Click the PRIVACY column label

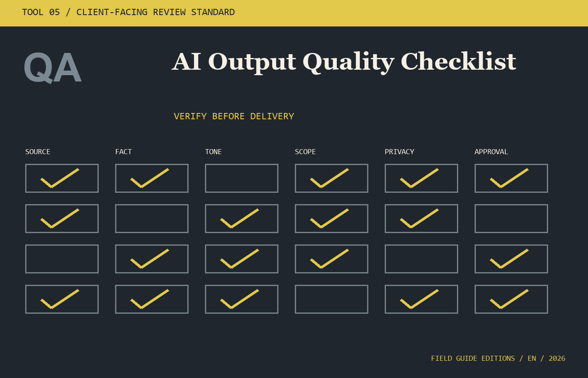point(399,152)
